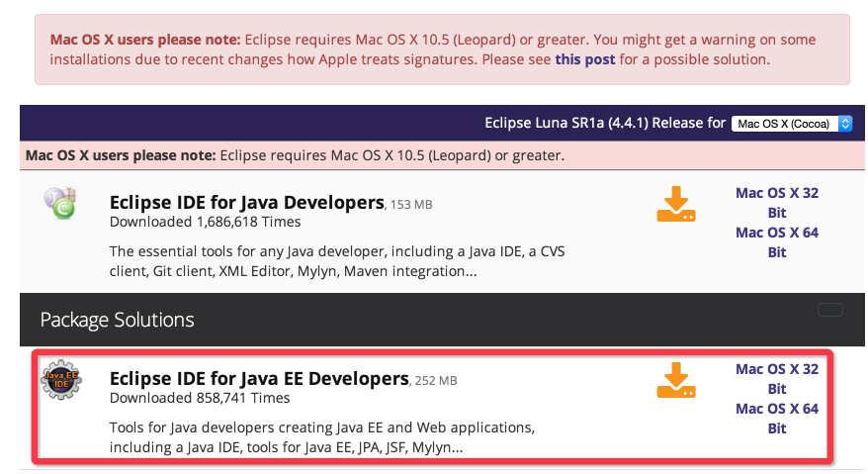This screenshot has width=868, height=474.
Task: Click the 'Downloaded 1,686,618 Times' text
Action: 207,222
